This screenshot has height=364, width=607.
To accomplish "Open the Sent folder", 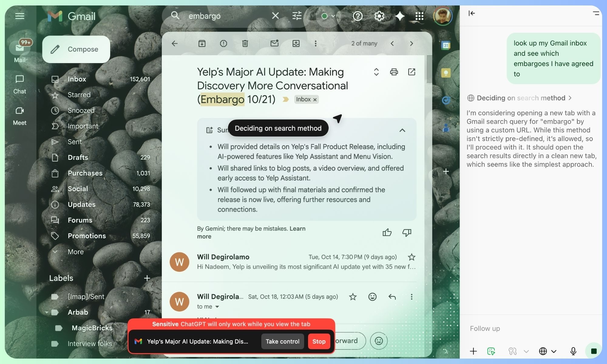I will tap(100, 142).
